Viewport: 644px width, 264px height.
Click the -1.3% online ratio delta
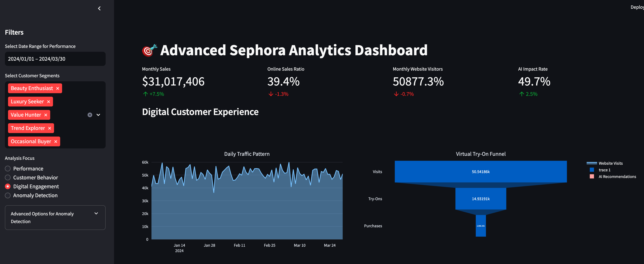[278, 94]
